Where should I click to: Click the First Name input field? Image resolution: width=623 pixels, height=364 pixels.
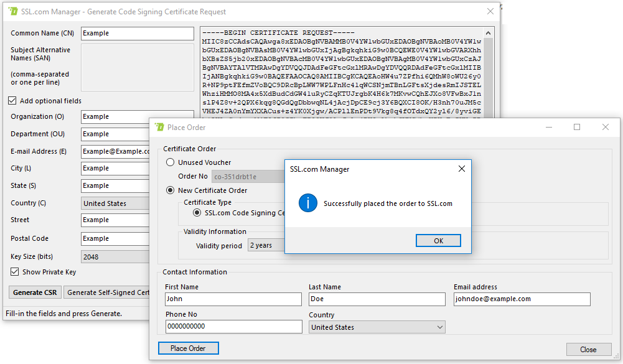233,299
